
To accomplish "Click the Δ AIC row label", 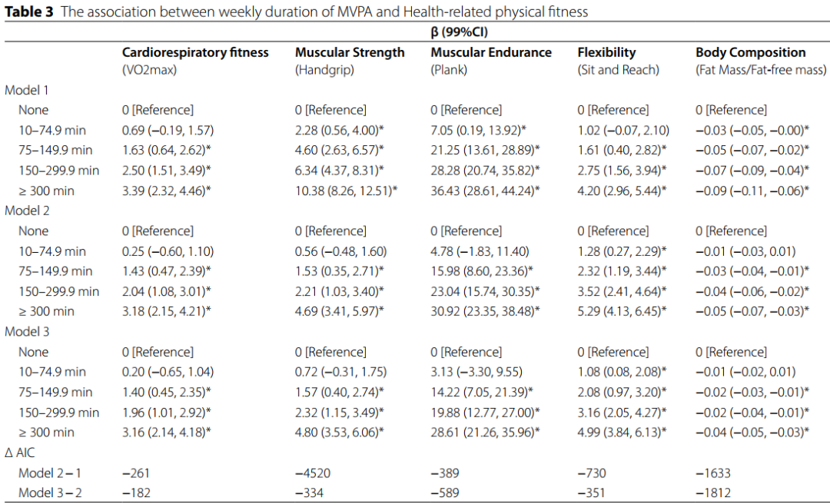I will pyautogui.click(x=21, y=453).
